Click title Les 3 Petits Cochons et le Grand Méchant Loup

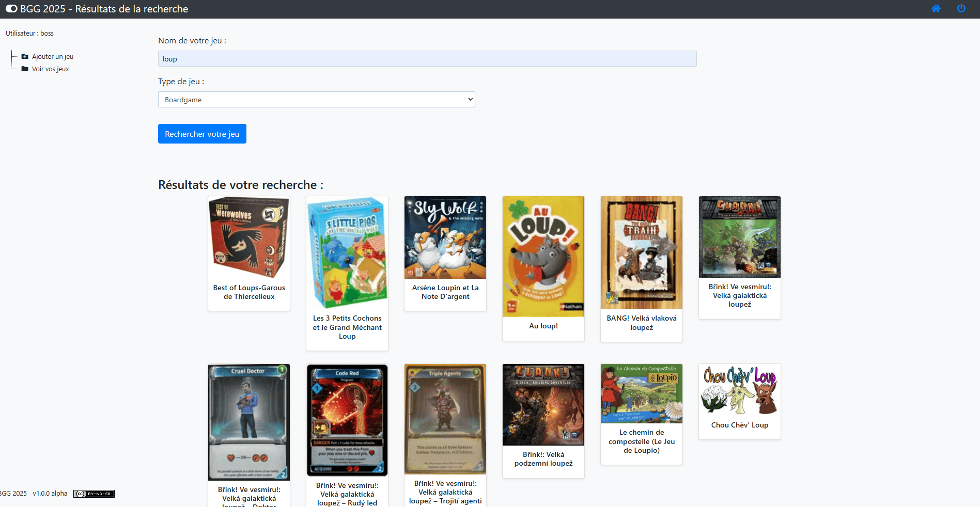[x=347, y=327]
